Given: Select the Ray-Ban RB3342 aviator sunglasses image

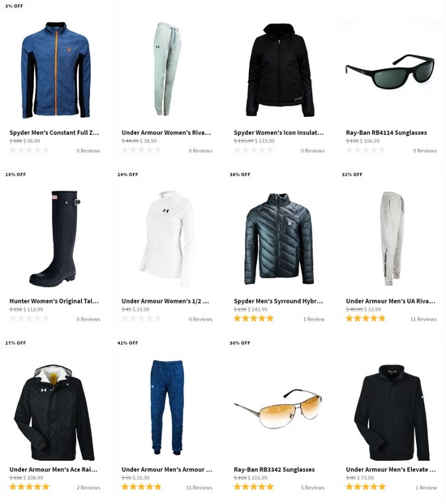Looking at the screenshot, I should (278, 408).
